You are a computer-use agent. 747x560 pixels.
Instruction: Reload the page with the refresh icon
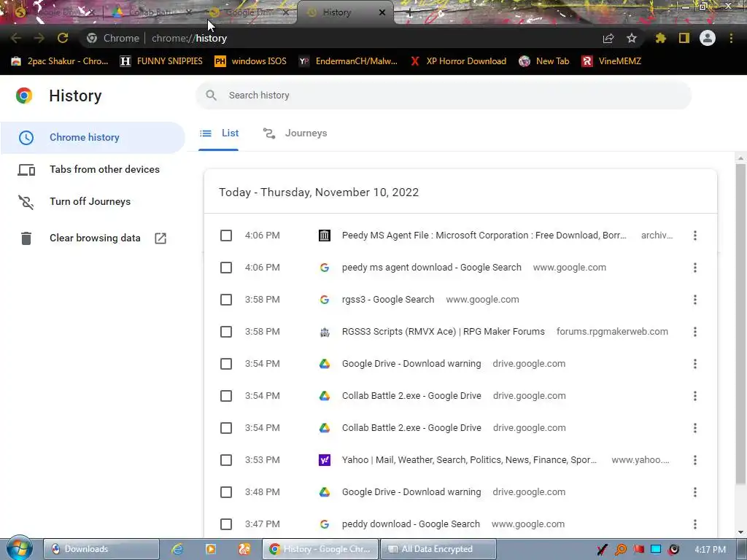tap(63, 38)
